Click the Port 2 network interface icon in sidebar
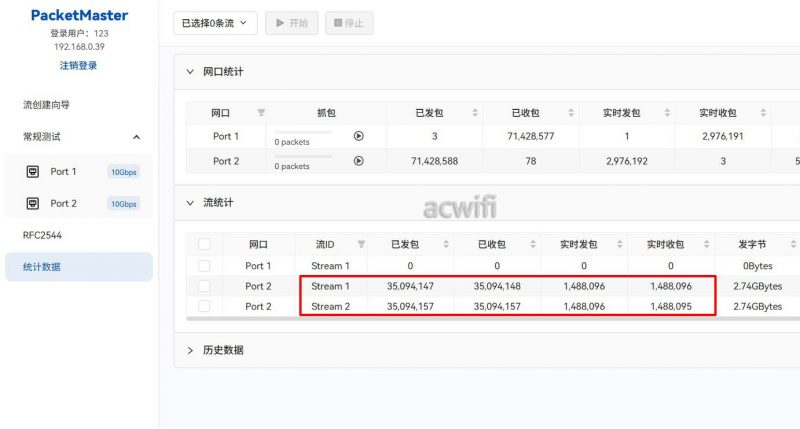The image size is (800, 429). [x=32, y=203]
